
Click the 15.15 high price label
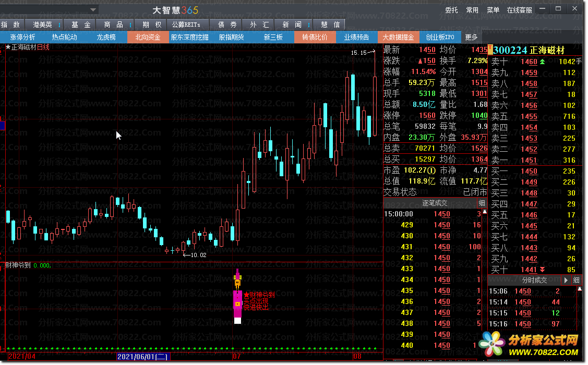point(358,53)
